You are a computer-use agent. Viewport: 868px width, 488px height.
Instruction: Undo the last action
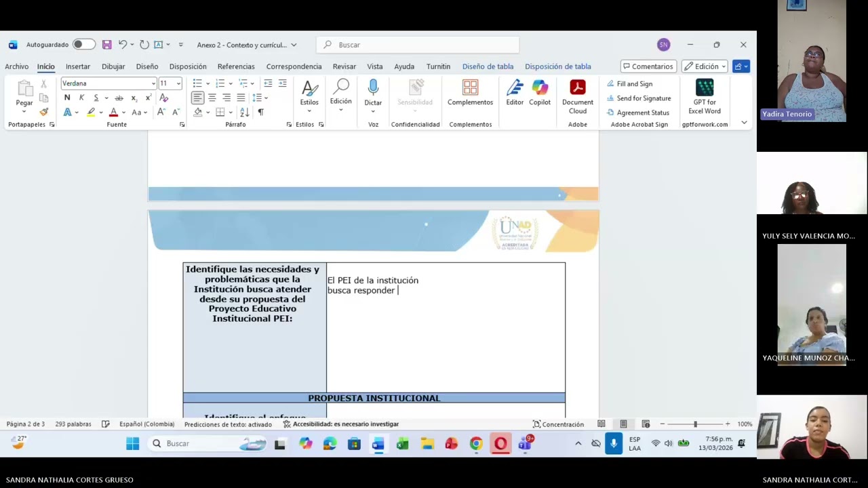click(122, 45)
